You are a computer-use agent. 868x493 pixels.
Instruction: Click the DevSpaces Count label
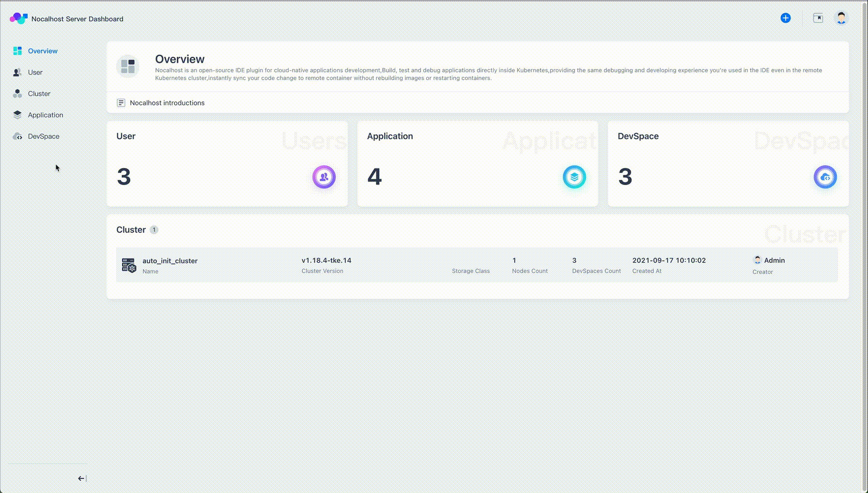596,271
